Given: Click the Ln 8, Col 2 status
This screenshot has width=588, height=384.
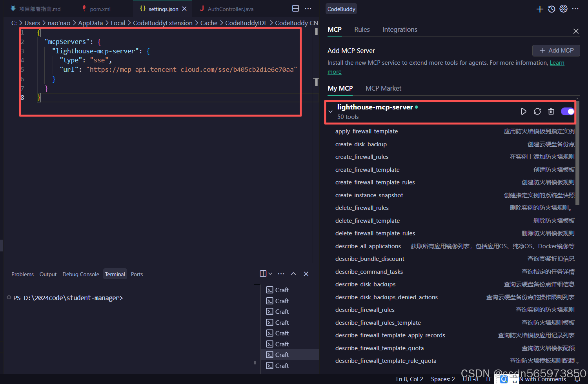Looking at the screenshot, I should click(x=410, y=379).
